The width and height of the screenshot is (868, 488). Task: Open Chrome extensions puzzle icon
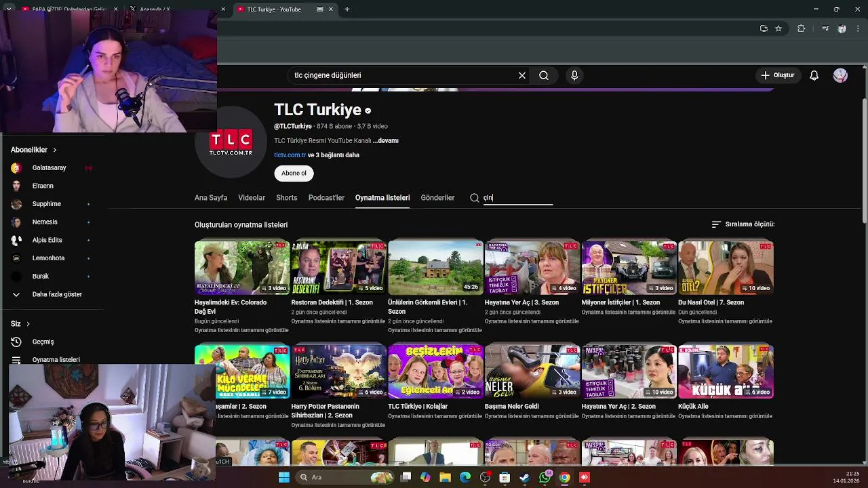(x=802, y=28)
